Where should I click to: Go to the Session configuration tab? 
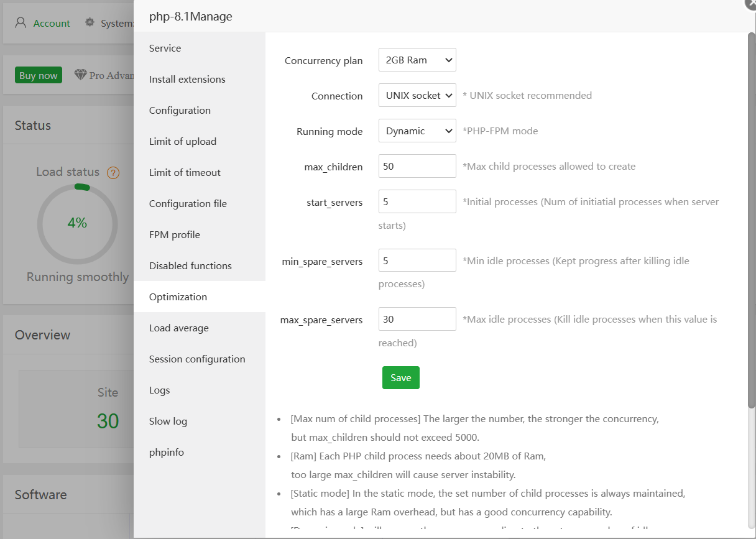(197, 359)
